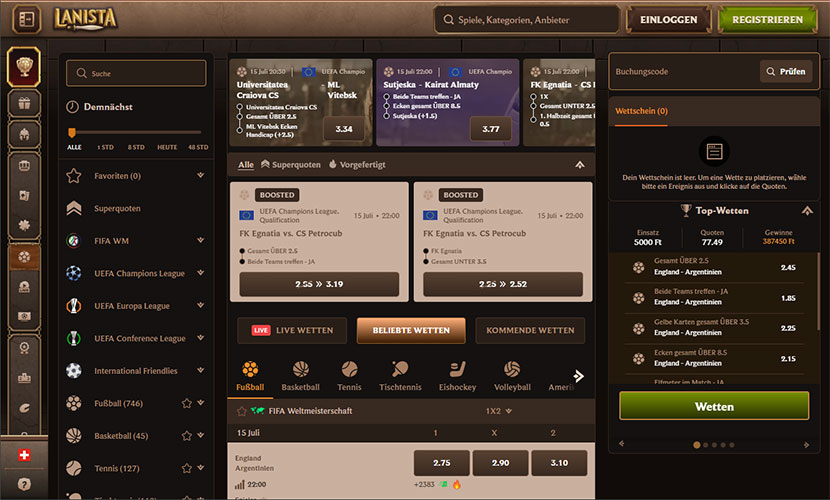Open the help question mark icon
The image size is (830, 500).
point(24,484)
